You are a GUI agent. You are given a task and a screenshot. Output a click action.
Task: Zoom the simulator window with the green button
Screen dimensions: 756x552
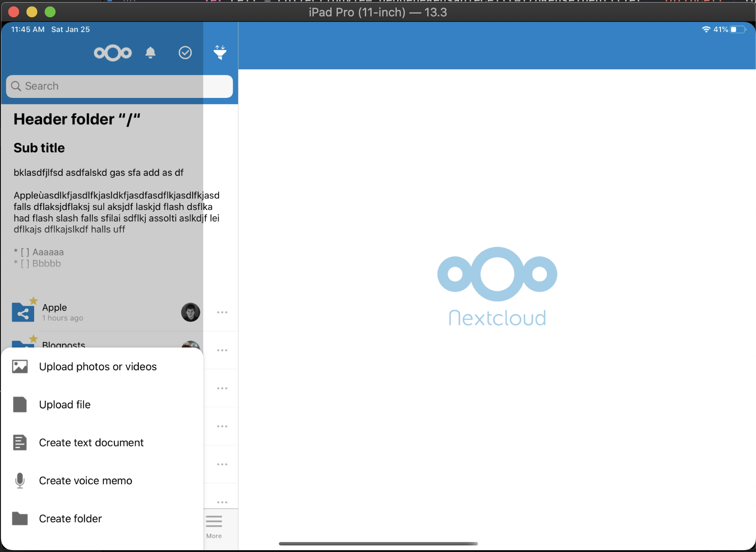coord(50,12)
